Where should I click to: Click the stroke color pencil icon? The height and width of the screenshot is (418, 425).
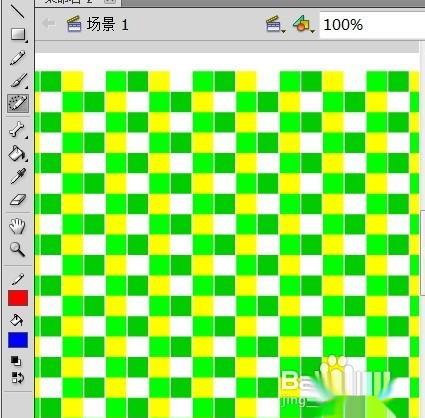[x=18, y=279]
